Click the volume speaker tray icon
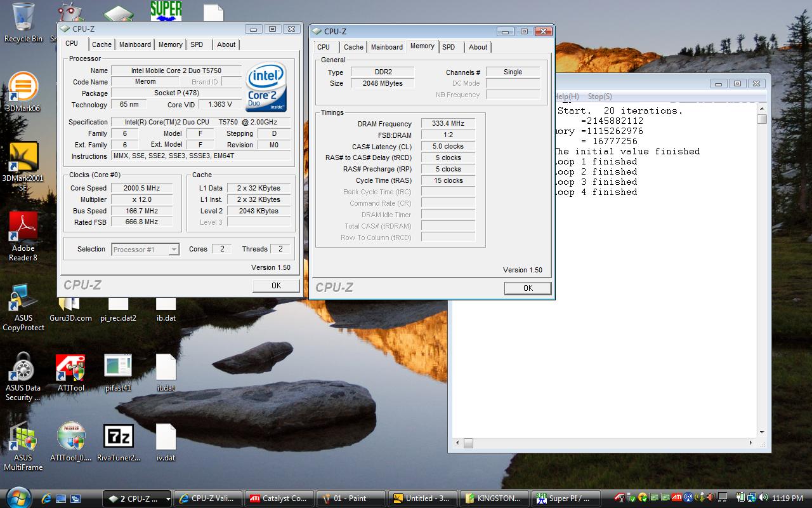This screenshot has width=812, height=508. [x=764, y=498]
